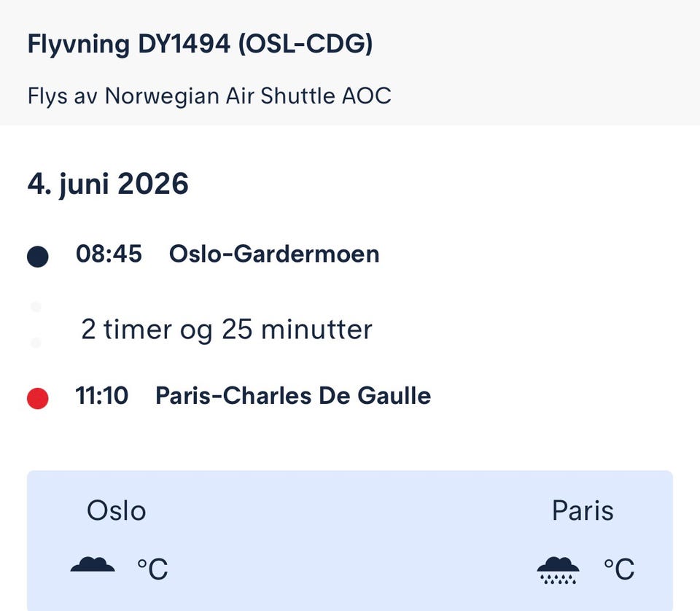Tap the Oslo cloudy weather icon
700x611 pixels.
coord(93,565)
